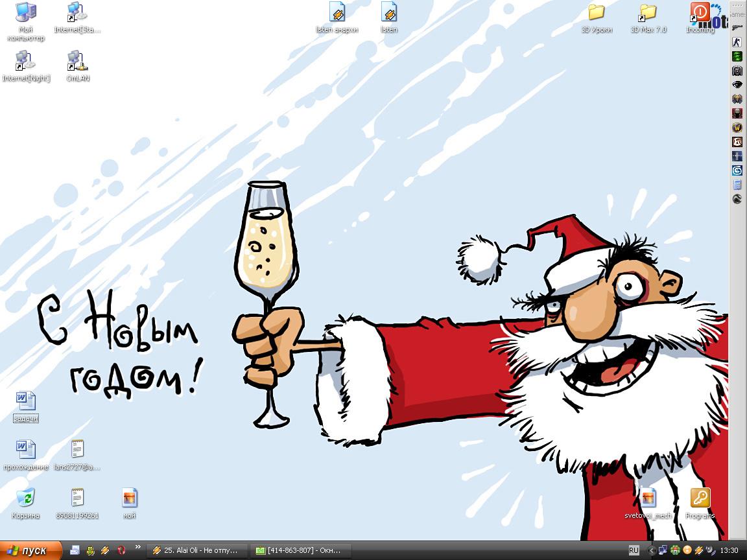Open the 89081199261 text file
This screenshot has height=560, width=747.
click(x=77, y=504)
